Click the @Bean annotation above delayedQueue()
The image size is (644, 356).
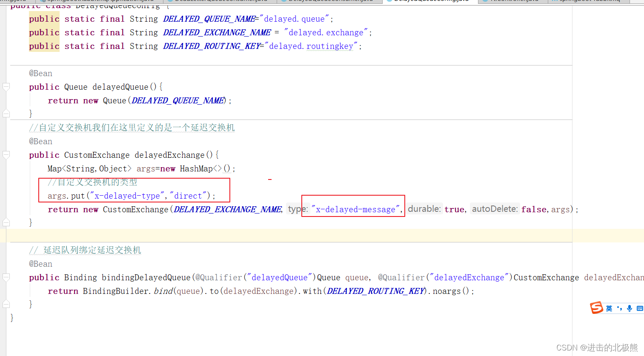[x=40, y=73]
